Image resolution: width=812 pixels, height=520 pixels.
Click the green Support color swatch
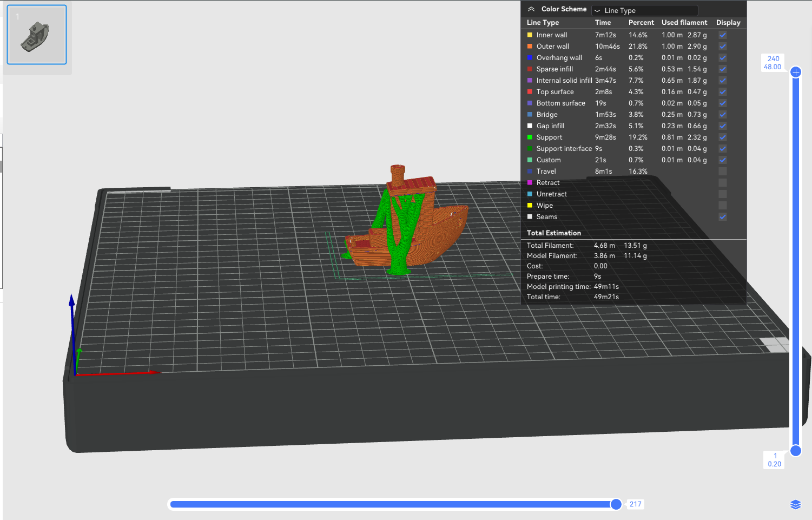pyautogui.click(x=530, y=137)
